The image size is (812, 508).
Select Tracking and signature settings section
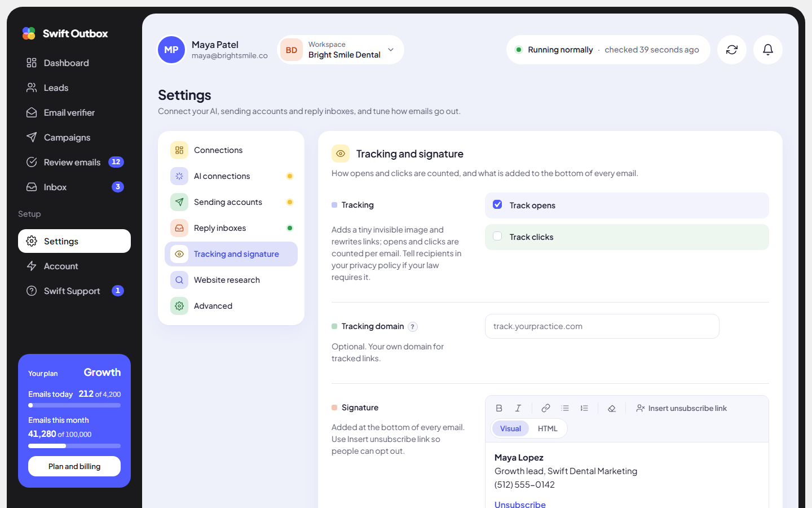(x=231, y=254)
